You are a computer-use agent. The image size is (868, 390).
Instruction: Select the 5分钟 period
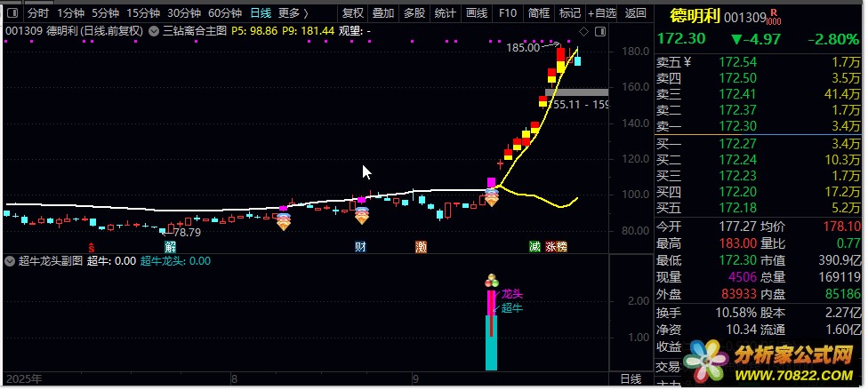pyautogui.click(x=105, y=12)
